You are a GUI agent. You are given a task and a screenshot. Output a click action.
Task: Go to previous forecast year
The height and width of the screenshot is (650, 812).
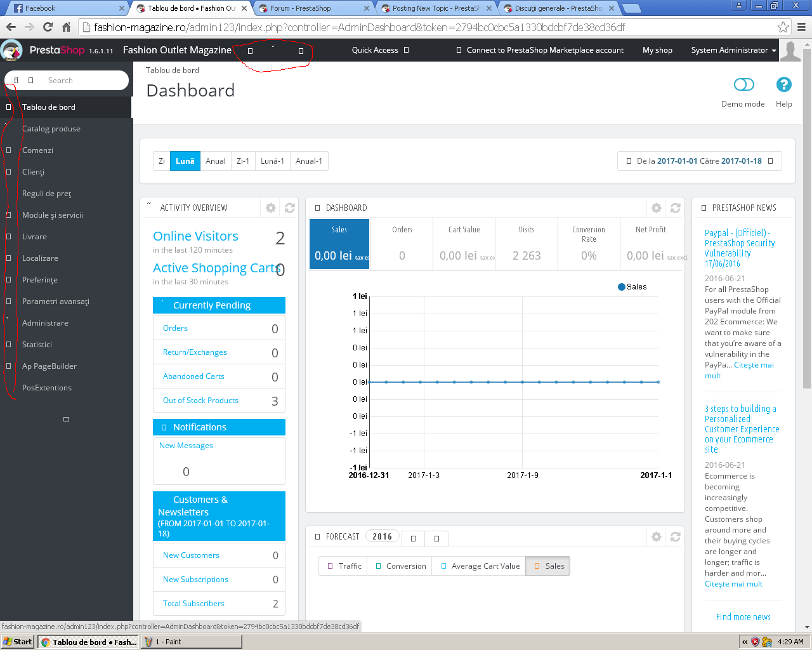pos(413,538)
